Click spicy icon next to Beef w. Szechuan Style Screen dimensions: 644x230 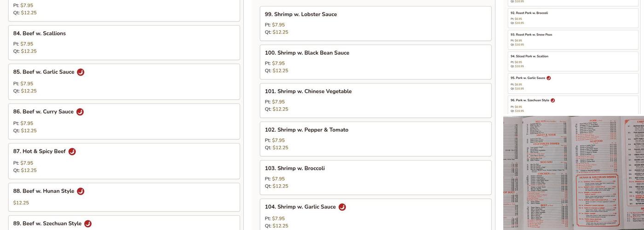tap(88, 224)
